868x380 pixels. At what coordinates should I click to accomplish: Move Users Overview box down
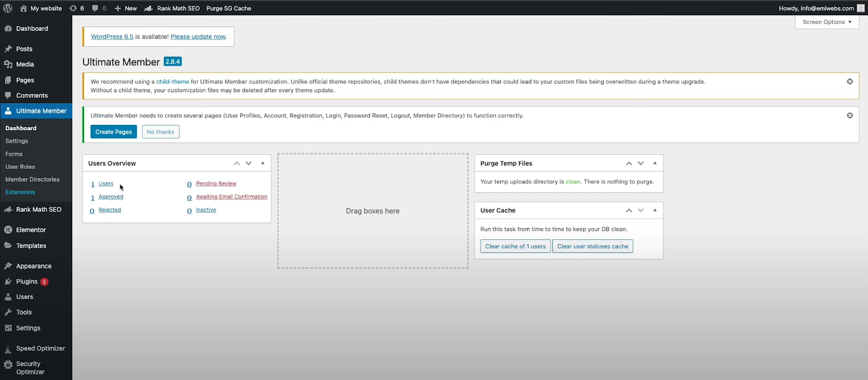(x=248, y=163)
